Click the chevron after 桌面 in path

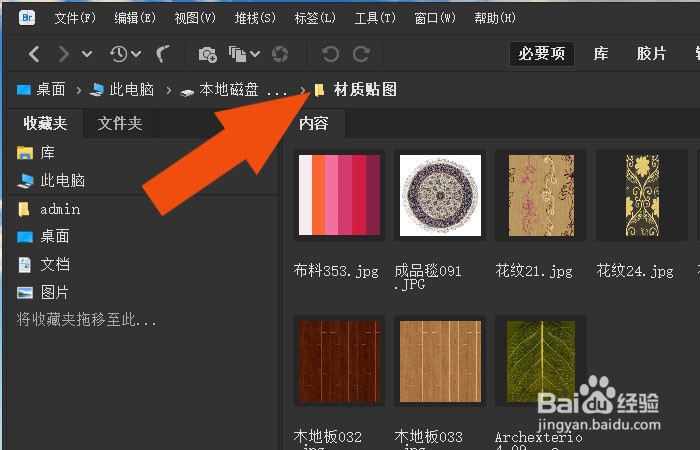coord(79,90)
